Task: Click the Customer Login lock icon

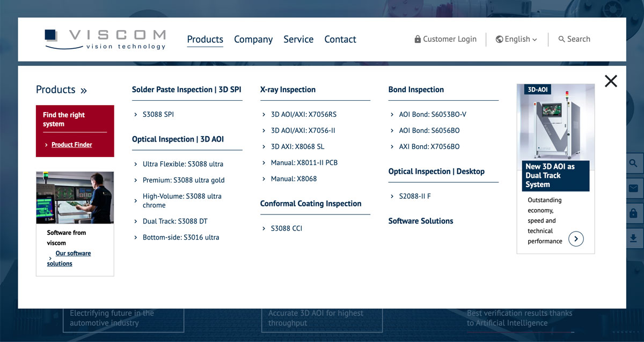Action: (418, 39)
